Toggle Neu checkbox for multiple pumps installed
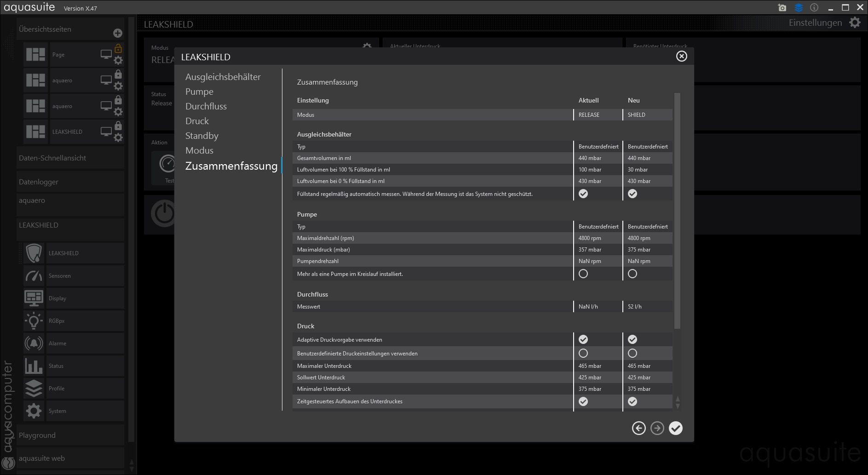 pos(632,274)
